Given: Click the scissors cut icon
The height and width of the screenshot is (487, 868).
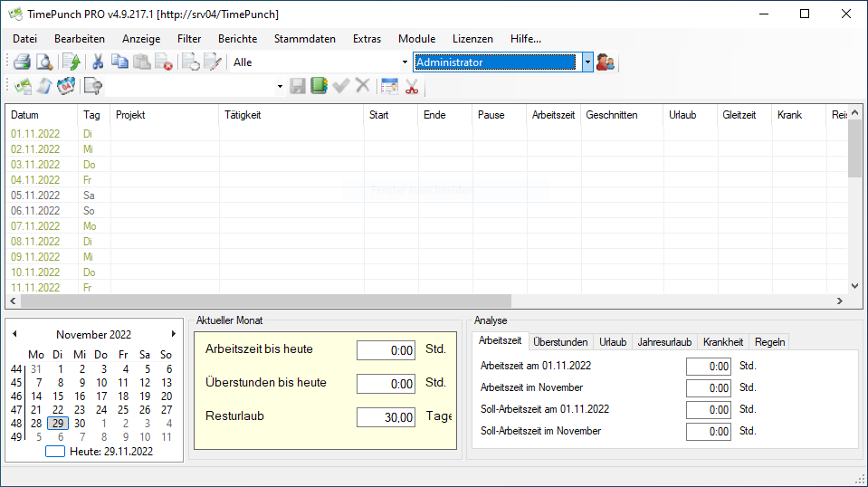Looking at the screenshot, I should tap(98, 62).
